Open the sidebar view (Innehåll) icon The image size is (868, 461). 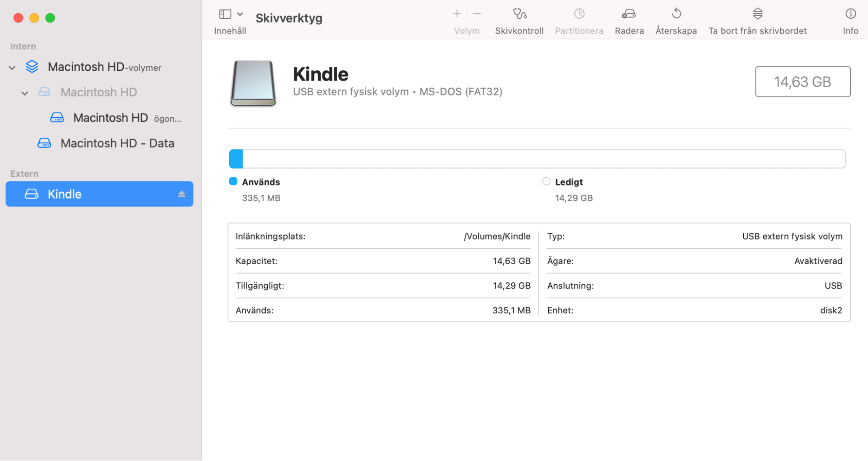(x=225, y=14)
